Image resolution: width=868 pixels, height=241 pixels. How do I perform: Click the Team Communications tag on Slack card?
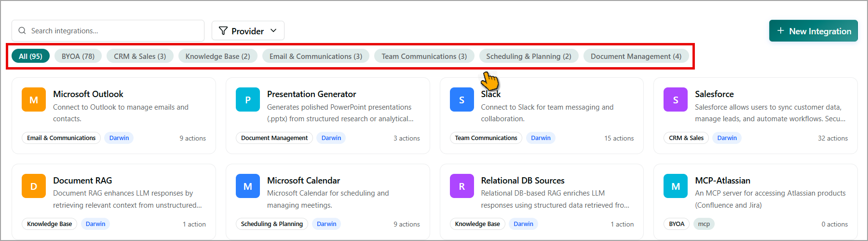(486, 138)
